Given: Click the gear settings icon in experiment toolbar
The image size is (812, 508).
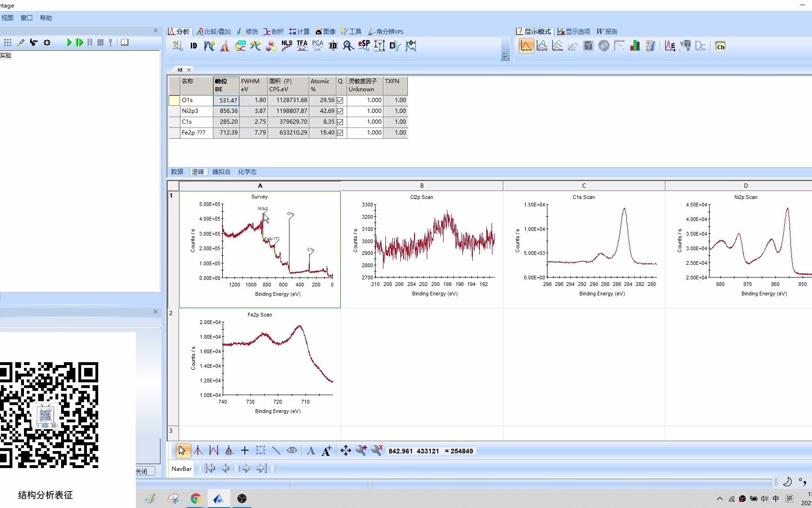Looking at the screenshot, I should 47,42.
